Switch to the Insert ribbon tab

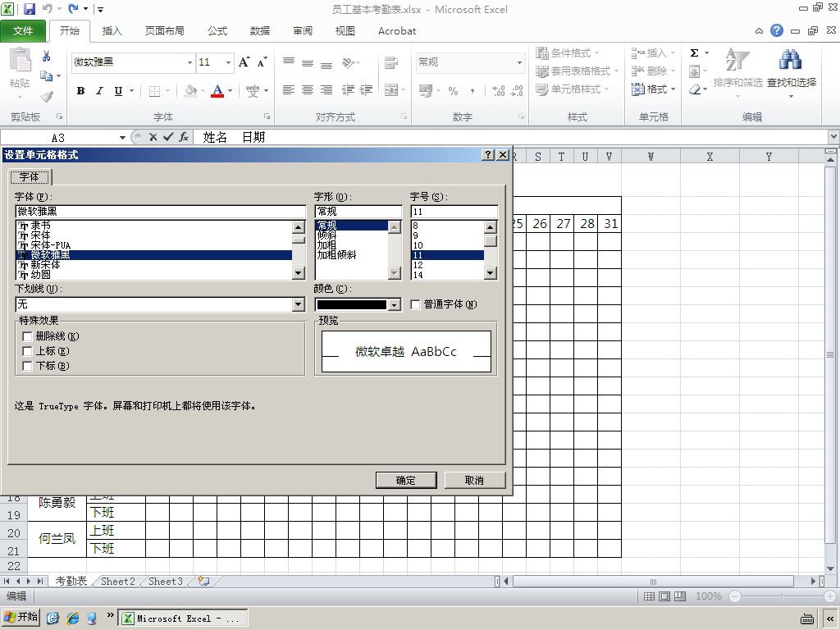click(112, 31)
